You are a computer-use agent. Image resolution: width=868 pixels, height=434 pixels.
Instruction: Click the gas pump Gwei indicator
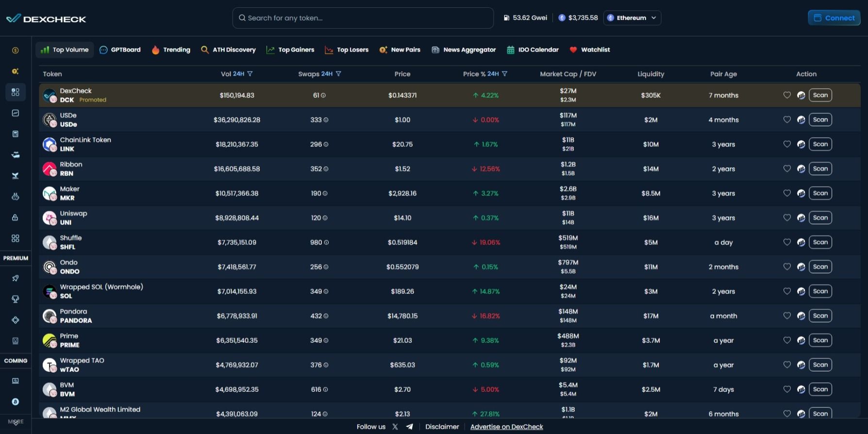coord(525,18)
